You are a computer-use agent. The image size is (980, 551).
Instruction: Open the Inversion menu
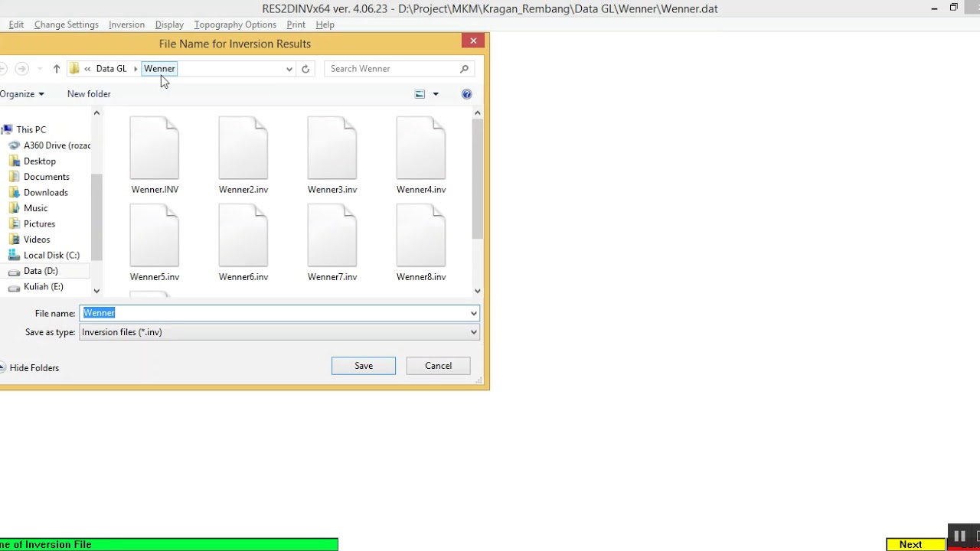click(x=126, y=24)
